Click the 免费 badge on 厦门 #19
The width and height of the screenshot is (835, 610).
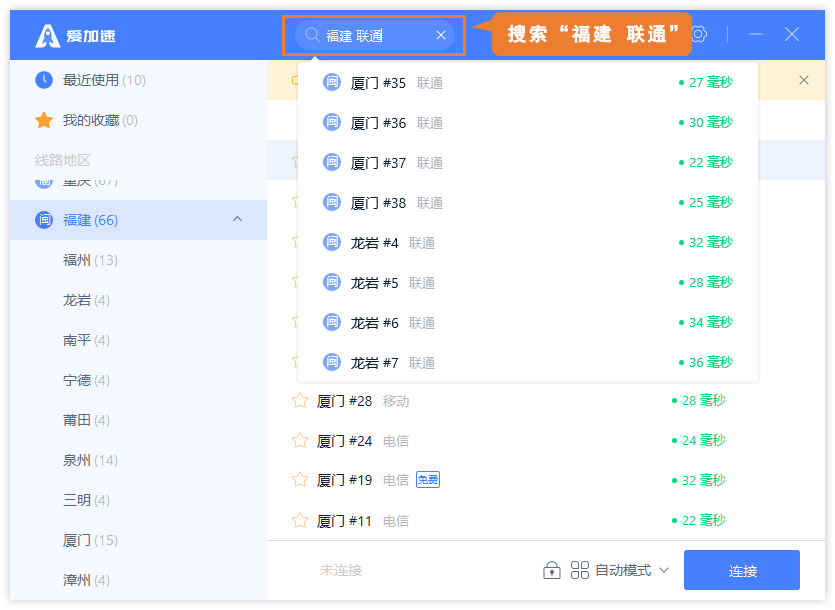coord(428,480)
